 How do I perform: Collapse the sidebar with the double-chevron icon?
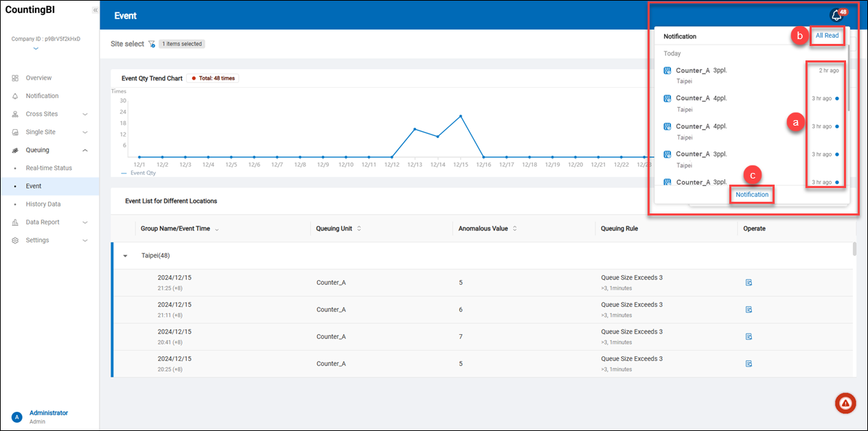95,10
